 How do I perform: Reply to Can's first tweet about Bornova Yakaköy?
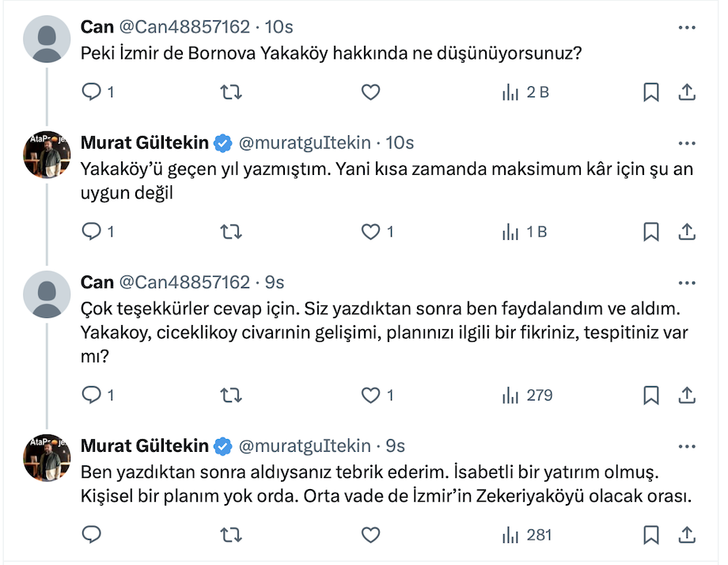tap(93, 93)
